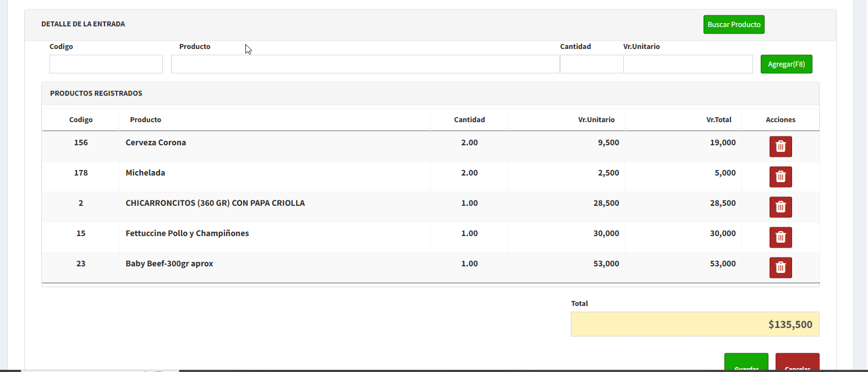Click the Cantidad table column header

(x=469, y=120)
